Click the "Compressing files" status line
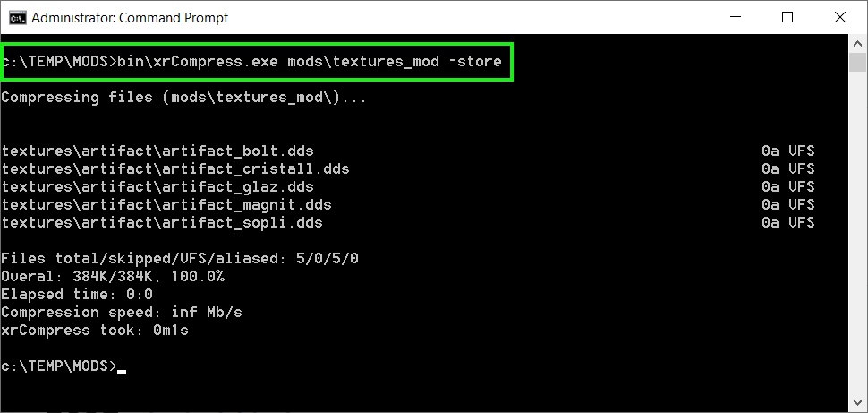 183,98
